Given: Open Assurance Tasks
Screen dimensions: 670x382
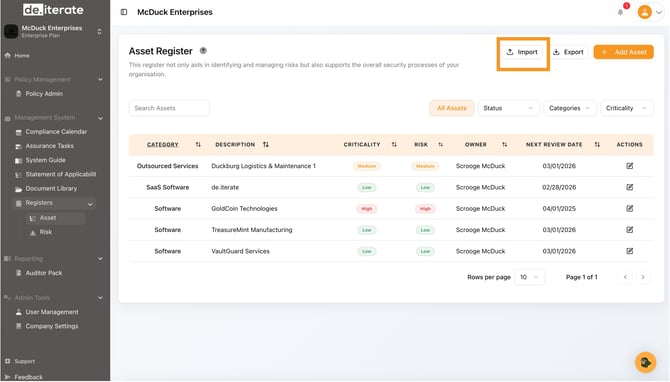Looking at the screenshot, I should click(44, 146).
